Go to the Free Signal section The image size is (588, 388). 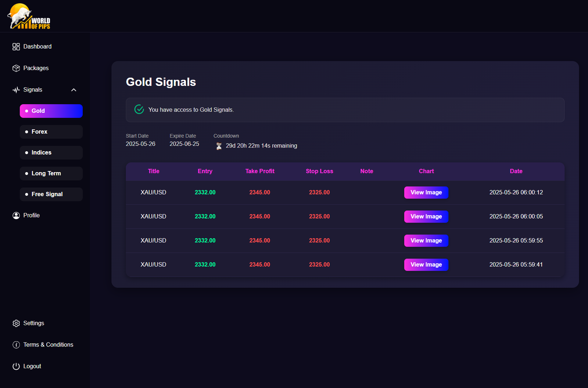pyautogui.click(x=51, y=194)
